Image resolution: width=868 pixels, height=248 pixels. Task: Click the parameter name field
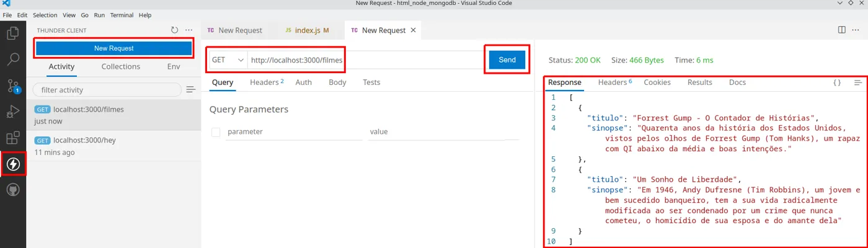(x=294, y=132)
